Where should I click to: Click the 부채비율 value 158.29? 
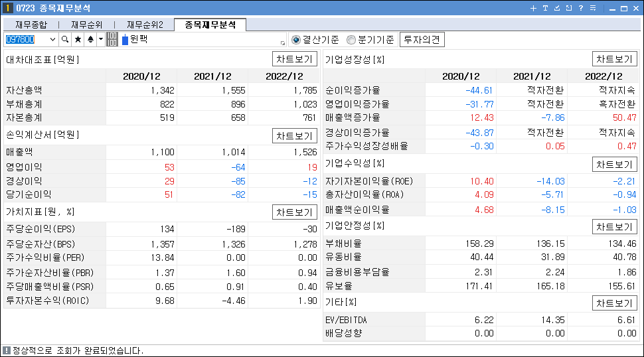tap(479, 244)
